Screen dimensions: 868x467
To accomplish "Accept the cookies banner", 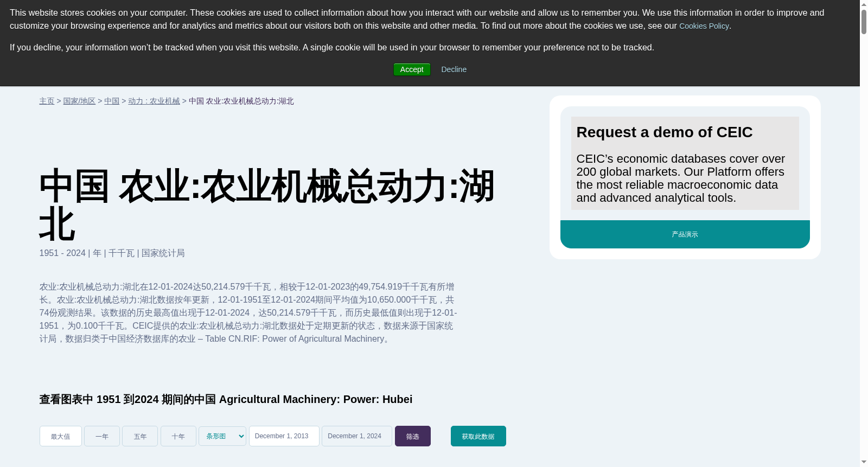I will pos(412,69).
